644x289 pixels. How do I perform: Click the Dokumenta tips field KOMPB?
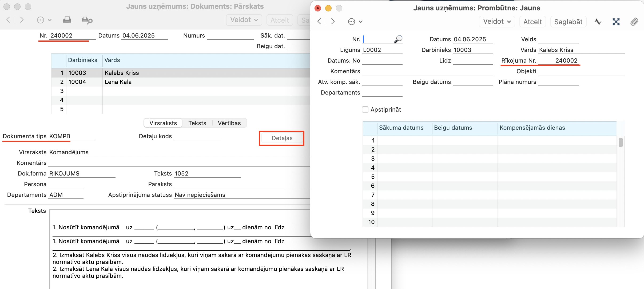click(x=72, y=136)
